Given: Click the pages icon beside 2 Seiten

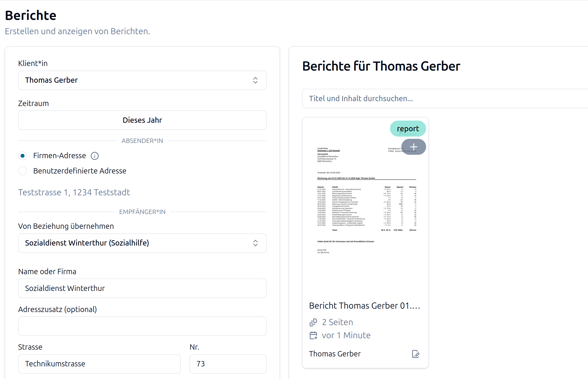Looking at the screenshot, I should [x=313, y=322].
